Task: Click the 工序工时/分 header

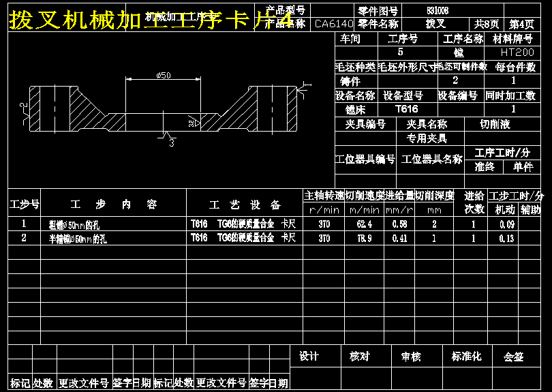Action: (502, 153)
